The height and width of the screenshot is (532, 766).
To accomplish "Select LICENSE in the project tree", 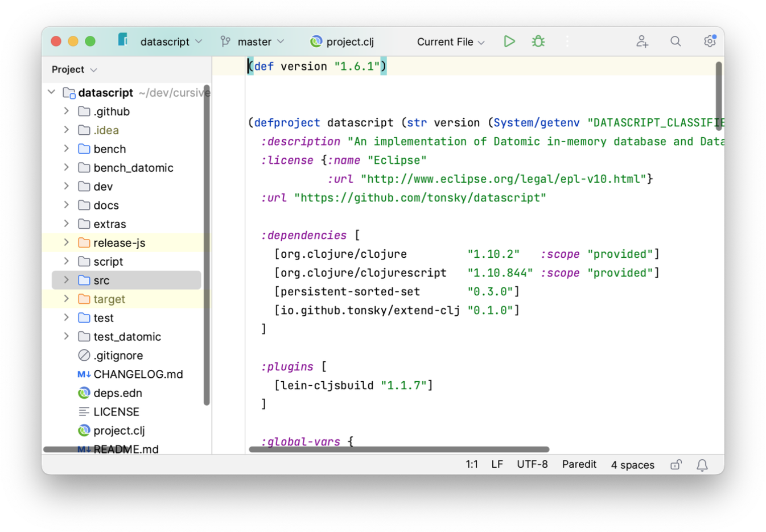I will [x=116, y=411].
